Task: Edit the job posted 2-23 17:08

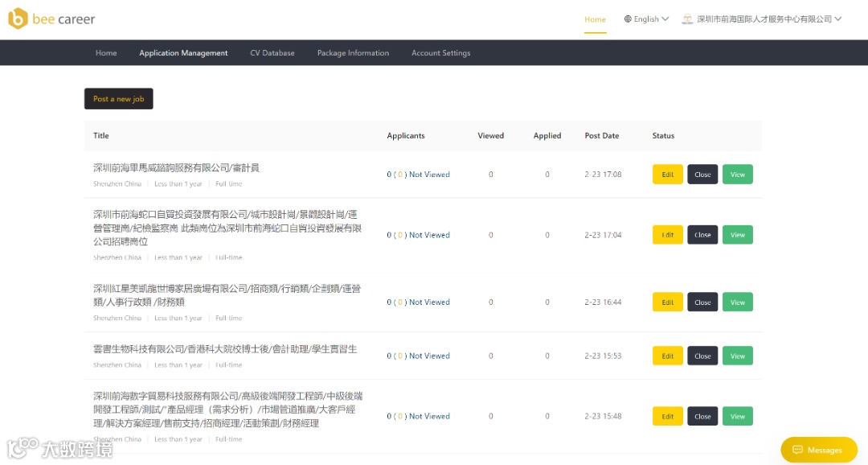Action: [x=668, y=174]
